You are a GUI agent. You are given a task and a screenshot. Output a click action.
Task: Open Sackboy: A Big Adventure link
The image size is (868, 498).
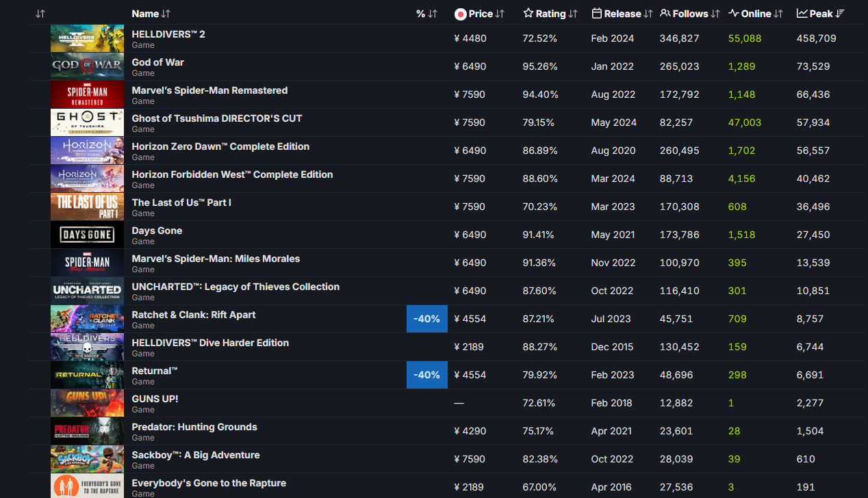tap(196, 455)
